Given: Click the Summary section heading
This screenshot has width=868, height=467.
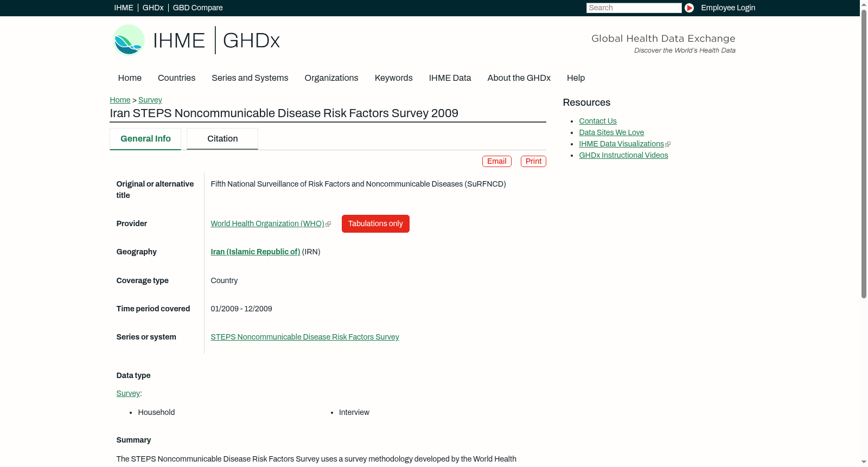Looking at the screenshot, I should pyautogui.click(x=133, y=440).
